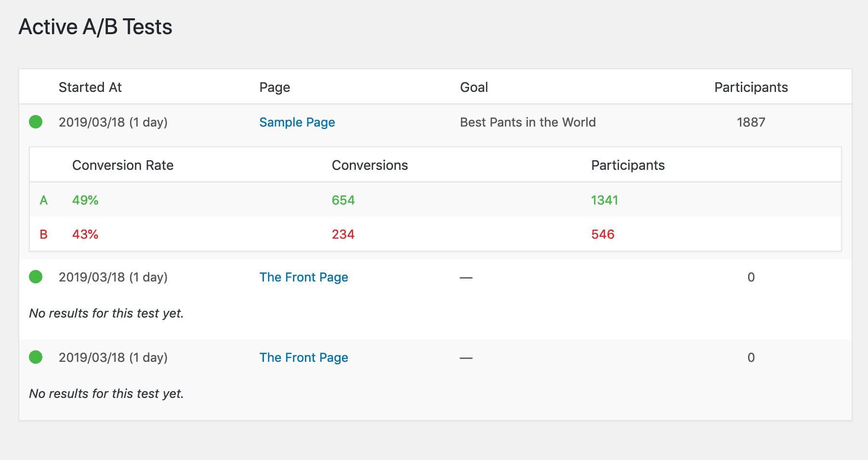Open The Front Page link in the last test row
868x460 pixels.
[x=304, y=358]
